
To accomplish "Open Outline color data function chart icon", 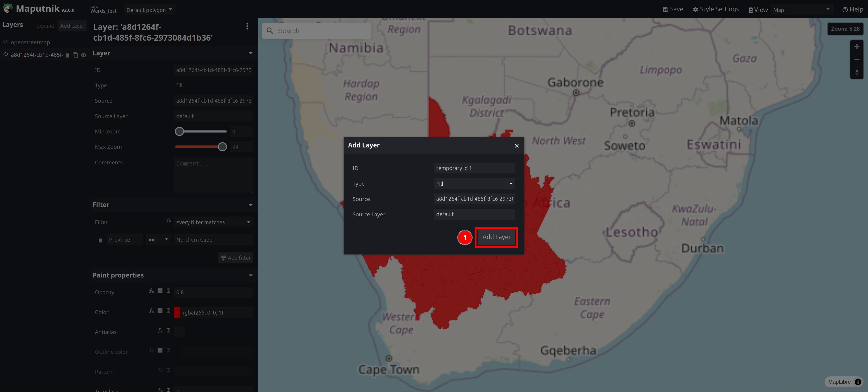I will [160, 350].
